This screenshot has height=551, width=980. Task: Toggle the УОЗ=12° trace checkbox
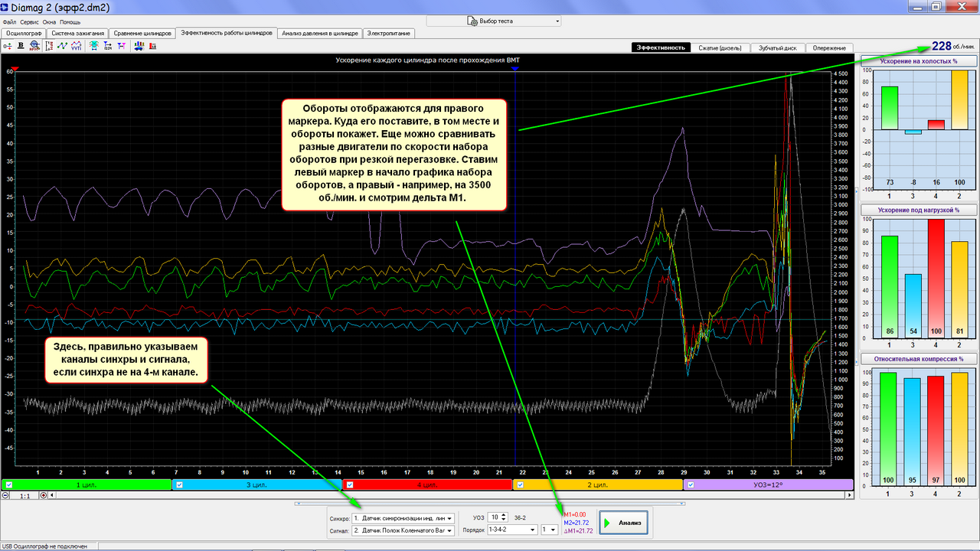[690, 484]
